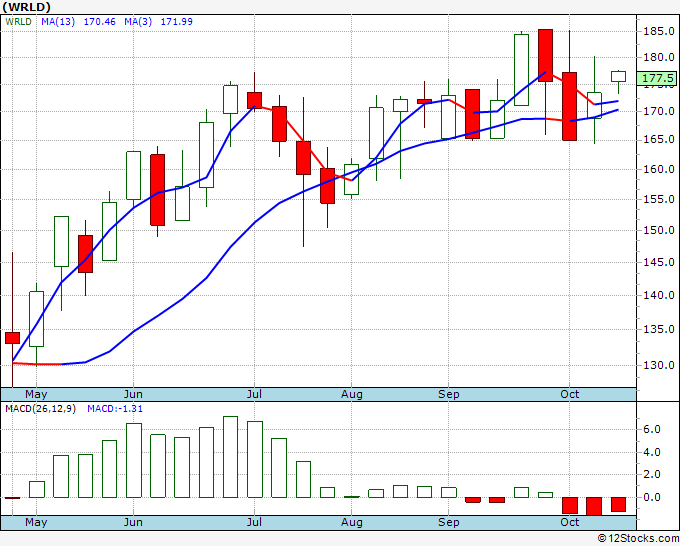Select the MA(13) legend label
The height and width of the screenshot is (546, 680).
click(x=58, y=22)
